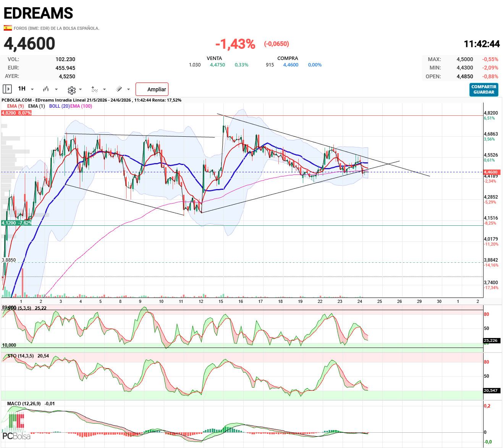Click the 3,8850 dashed level label
The height and width of the screenshot is (448, 503).
9,260
